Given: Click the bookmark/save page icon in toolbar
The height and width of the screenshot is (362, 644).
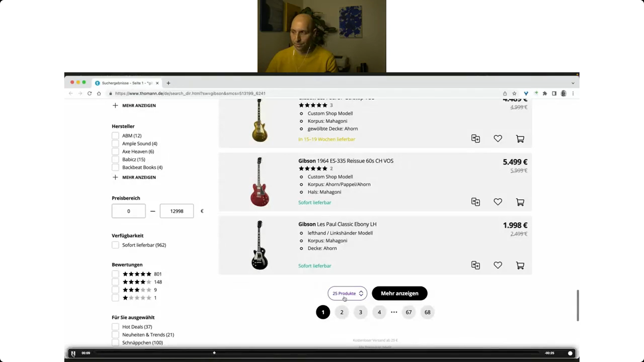Looking at the screenshot, I should coord(514,93).
